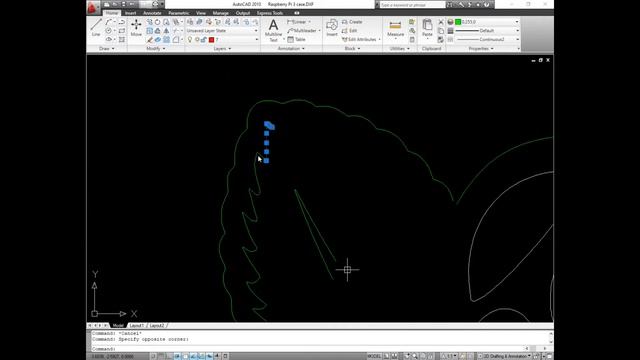Click the keyword search input field
This screenshot has height=360, width=640.
point(412,4)
